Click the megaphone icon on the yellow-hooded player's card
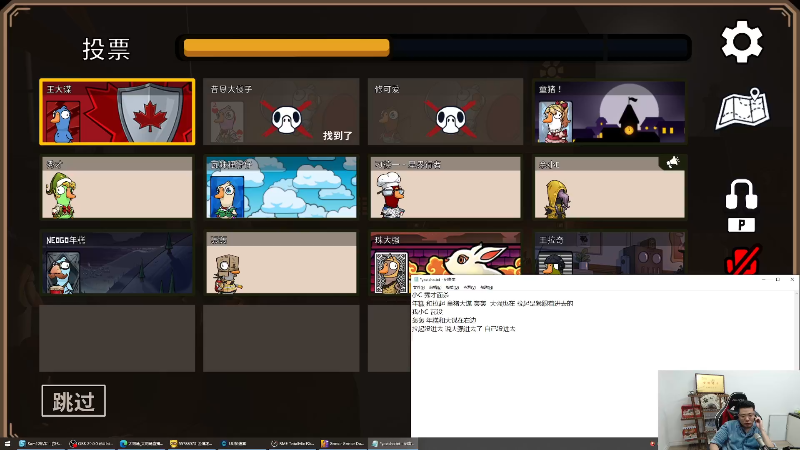 (673, 162)
